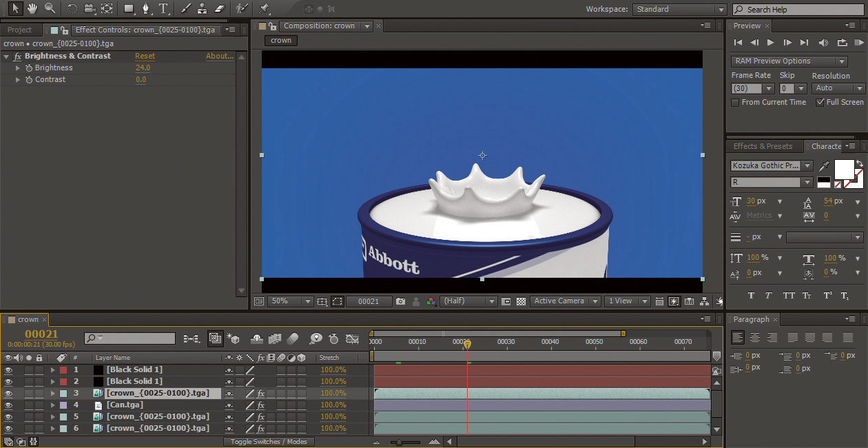The width and height of the screenshot is (868, 448).
Task: Select the Paragraph panel tab
Action: click(751, 319)
